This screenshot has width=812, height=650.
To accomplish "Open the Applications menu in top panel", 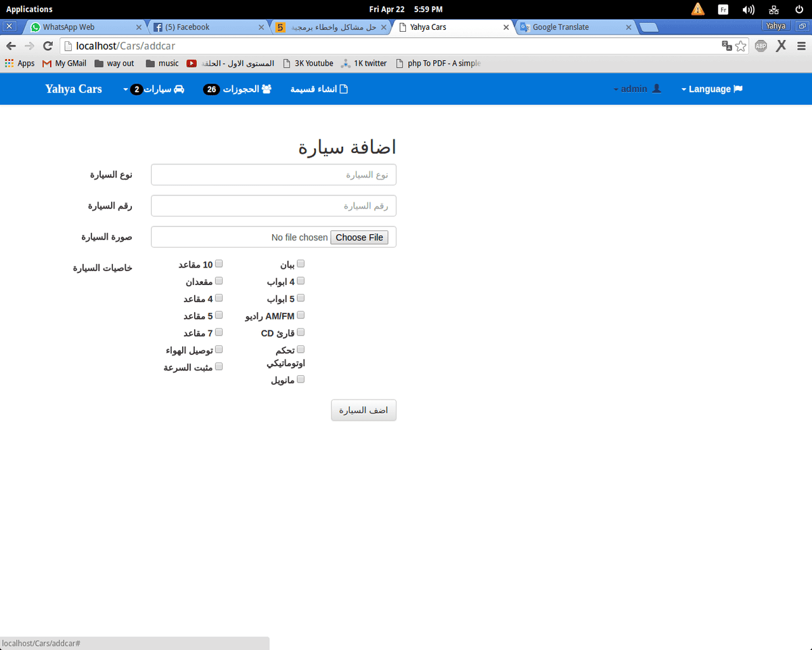I will point(29,9).
